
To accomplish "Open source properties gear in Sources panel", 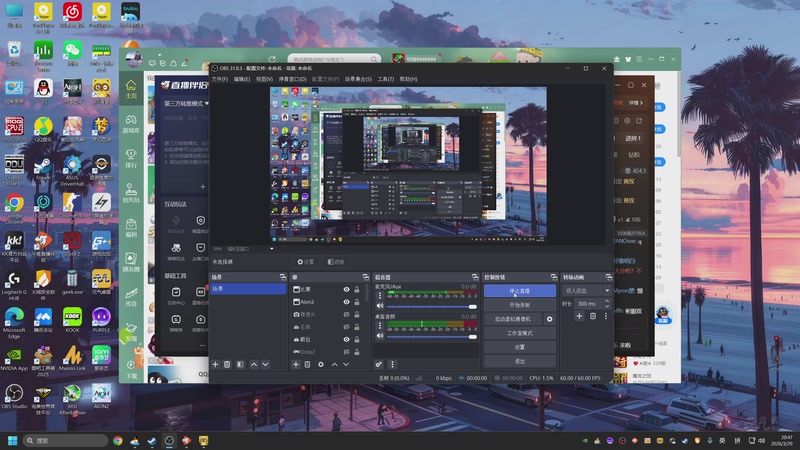I will click(320, 364).
